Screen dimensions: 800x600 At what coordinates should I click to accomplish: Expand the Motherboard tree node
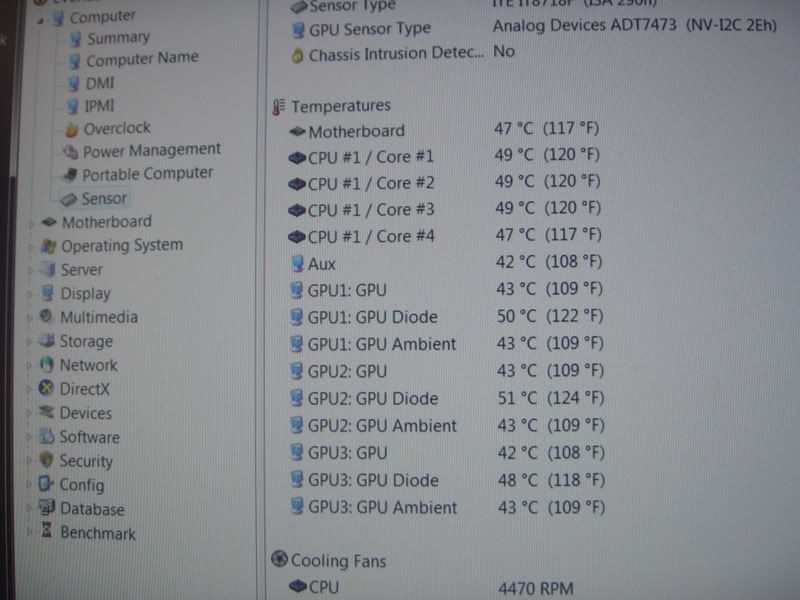pos(36,222)
